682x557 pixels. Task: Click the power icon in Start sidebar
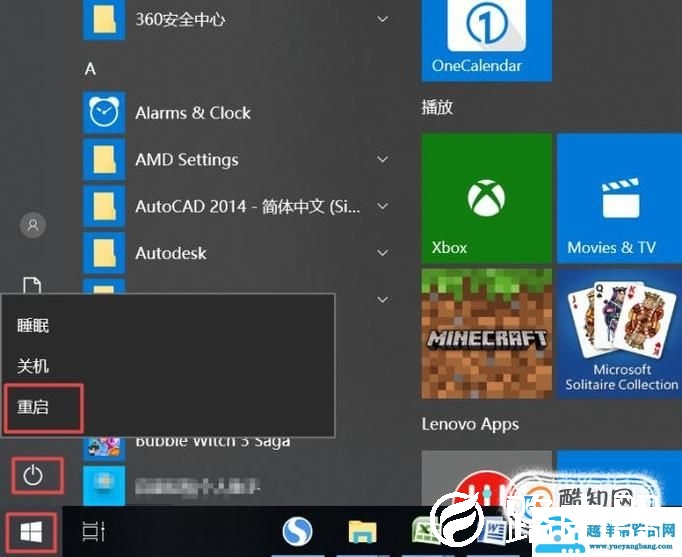tap(33, 475)
